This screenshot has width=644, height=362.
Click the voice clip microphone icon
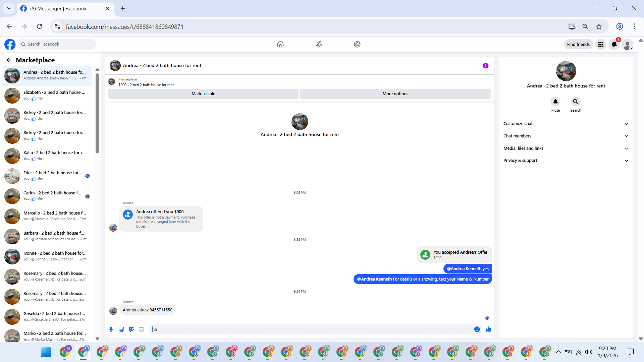tap(111, 329)
